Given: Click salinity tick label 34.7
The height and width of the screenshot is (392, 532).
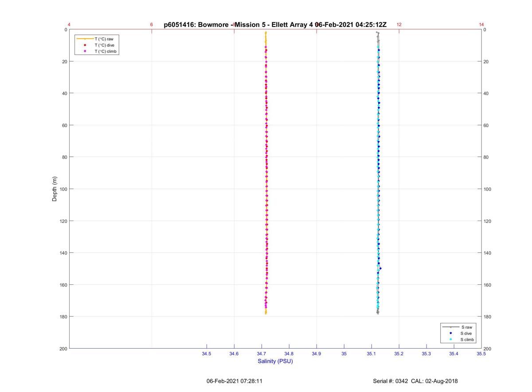Looking at the screenshot, I should click(262, 354).
